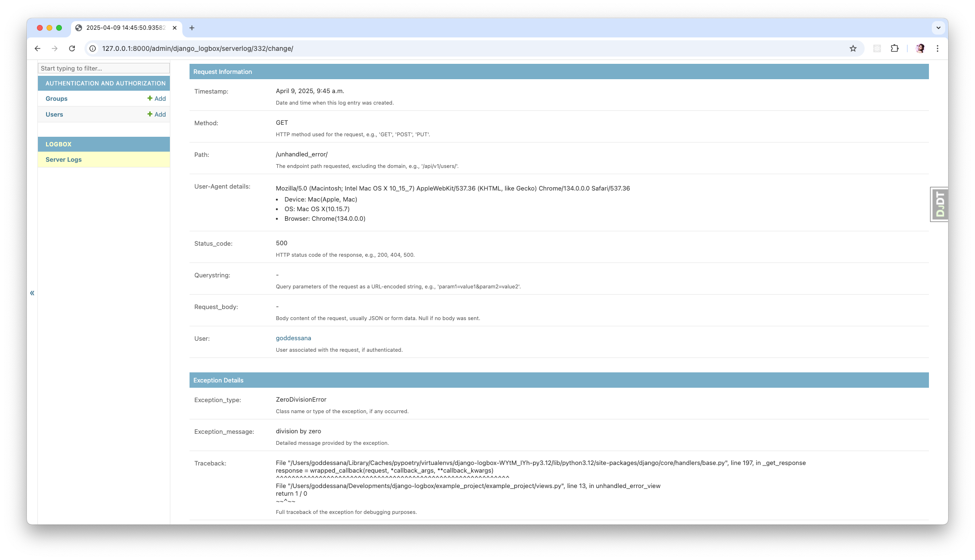Open the browser Extensions puzzle icon

[894, 48]
